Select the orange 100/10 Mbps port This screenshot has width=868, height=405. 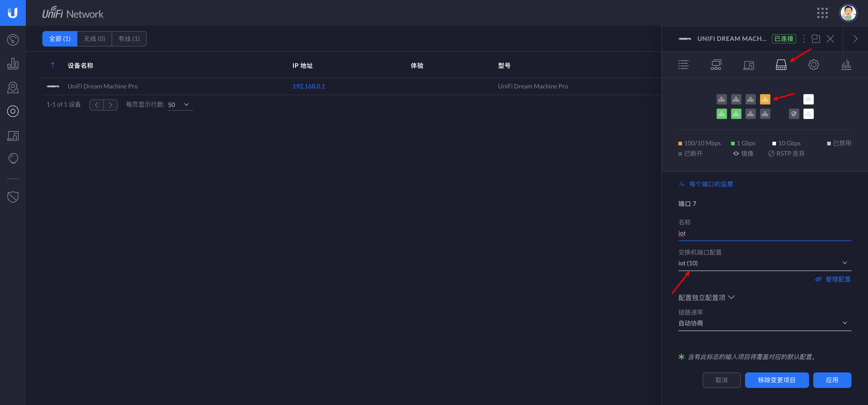(x=765, y=100)
